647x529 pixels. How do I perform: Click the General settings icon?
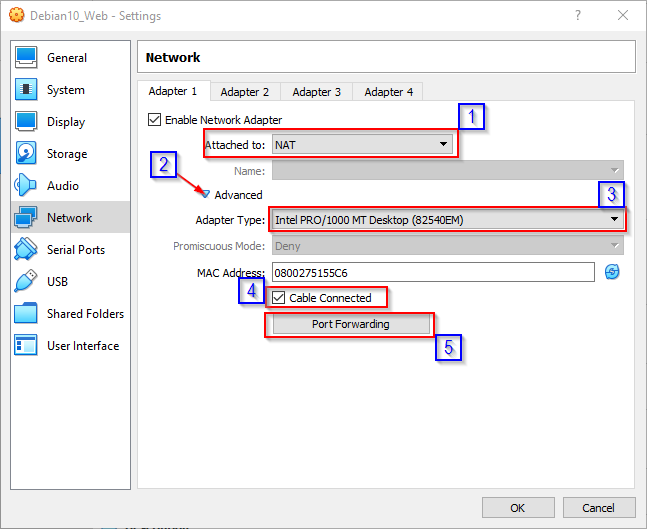tap(27, 58)
